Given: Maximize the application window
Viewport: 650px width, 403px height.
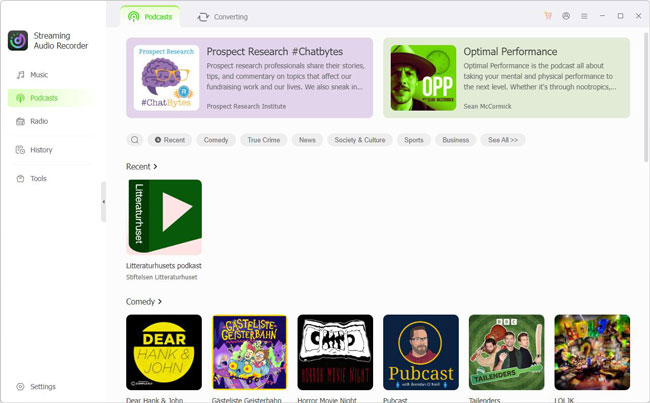Looking at the screenshot, I should coord(621,16).
